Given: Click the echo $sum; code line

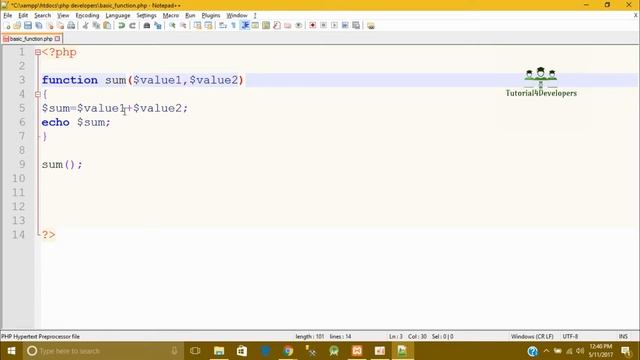Looking at the screenshot, I should click(x=76, y=122).
